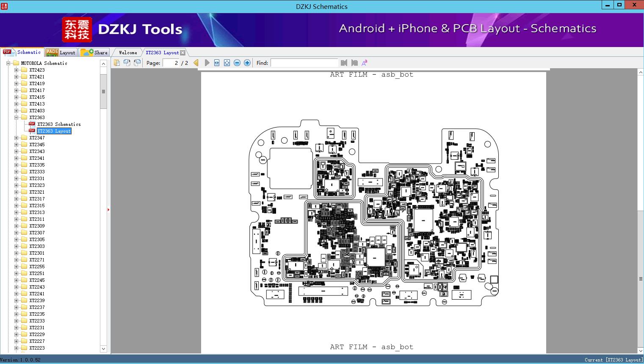
Task: Expand the XT2419 folder
Action: (x=16, y=83)
